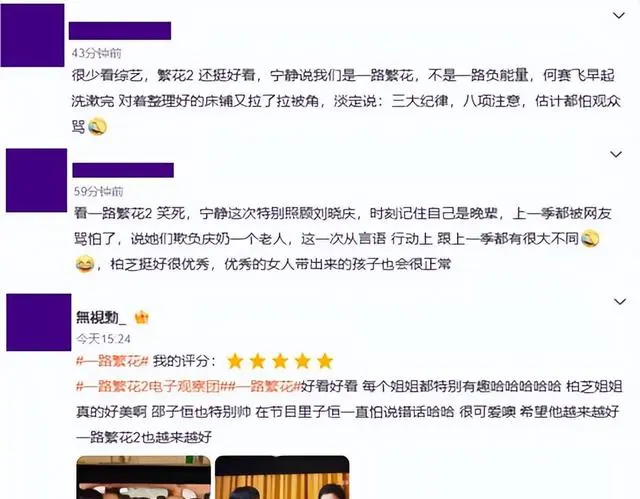Select the third rating star
The image size is (640, 499).
[x=280, y=361]
